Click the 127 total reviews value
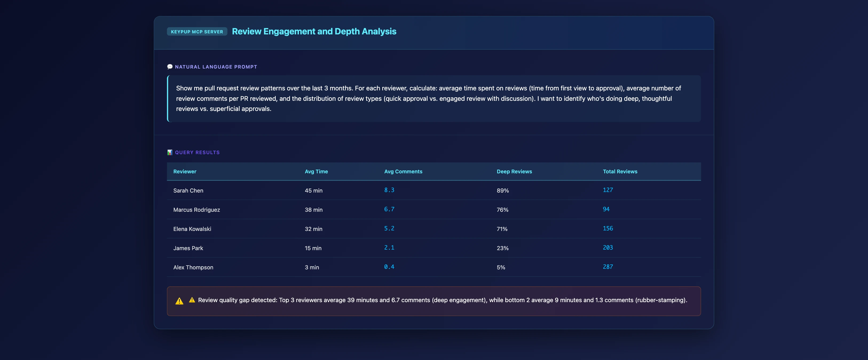The width and height of the screenshot is (868, 360). tap(608, 190)
